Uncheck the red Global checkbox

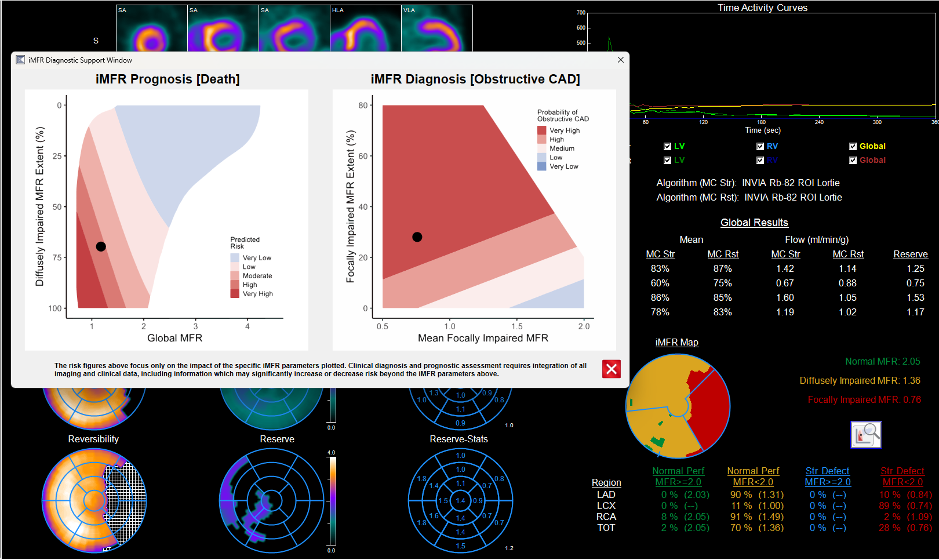(853, 160)
